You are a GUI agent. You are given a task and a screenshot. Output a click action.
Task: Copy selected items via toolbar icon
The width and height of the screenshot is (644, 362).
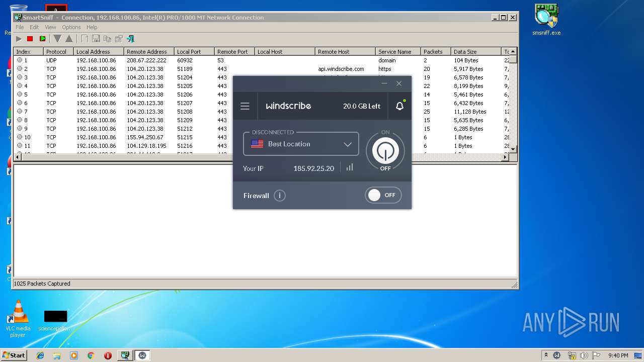pyautogui.click(x=107, y=39)
